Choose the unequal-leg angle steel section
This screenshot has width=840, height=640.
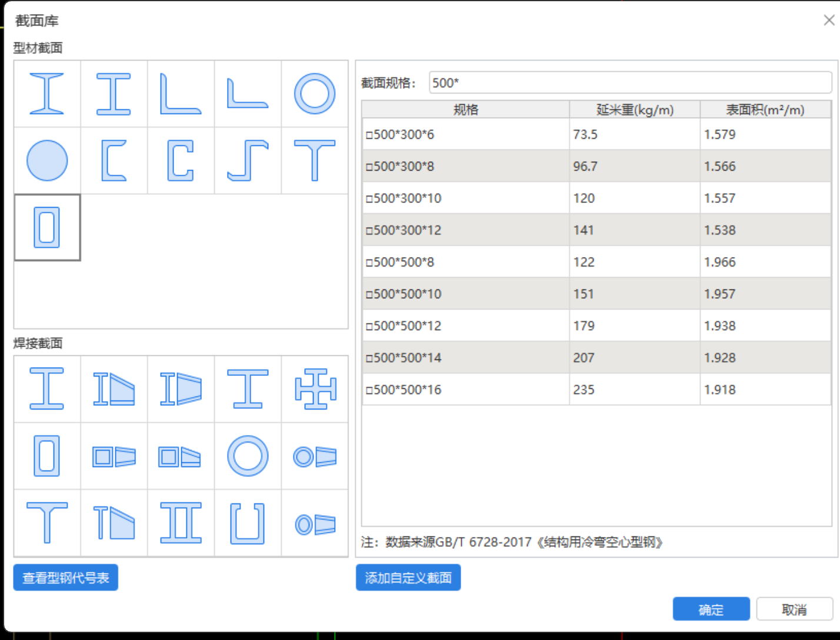[248, 94]
